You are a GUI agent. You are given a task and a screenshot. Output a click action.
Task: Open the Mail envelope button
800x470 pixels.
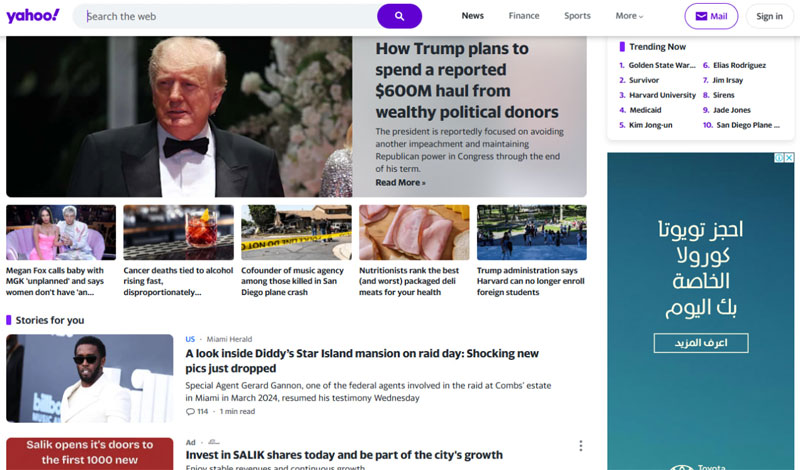point(711,16)
